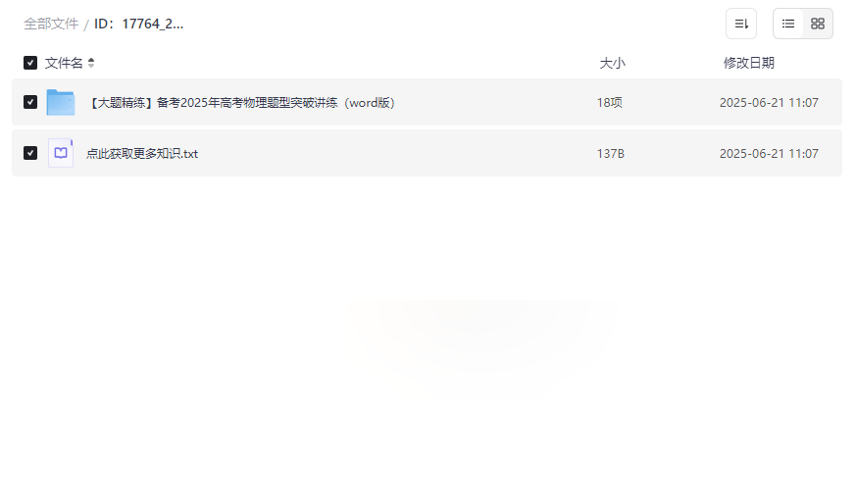Viewport: 857px width, 504px height.
Task: Open the 点此获取更多知识.txt file name
Action: pos(142,154)
